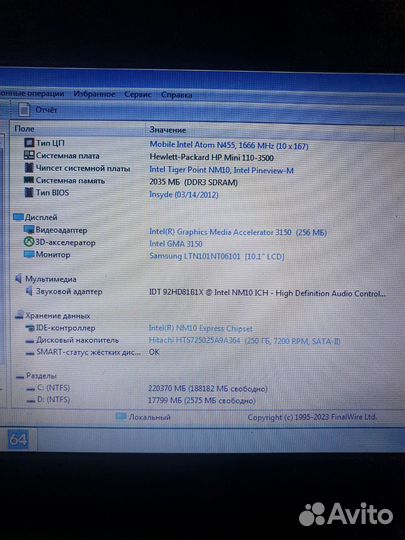405x540 pixels.
Task: Select the Системная плата field label
Action: click(68, 156)
